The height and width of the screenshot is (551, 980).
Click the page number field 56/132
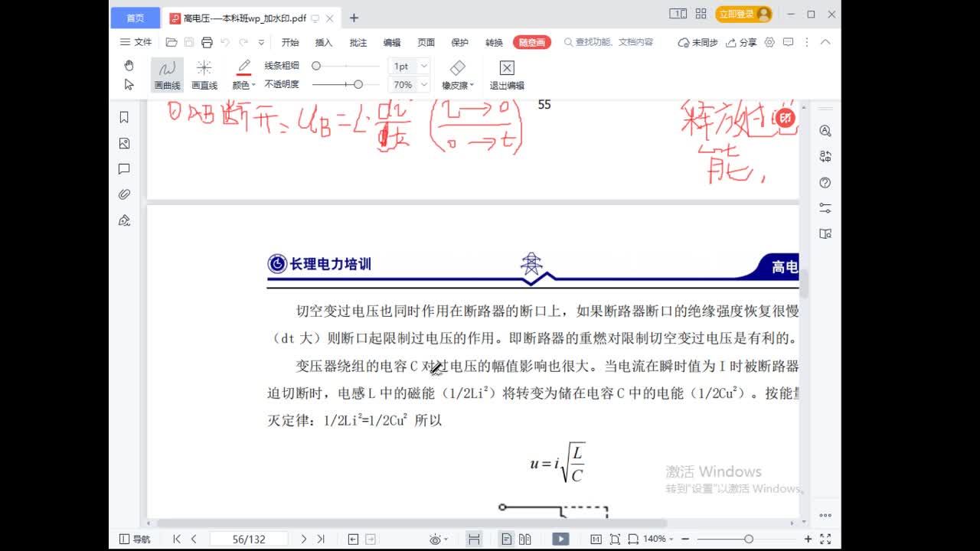pyautogui.click(x=249, y=540)
